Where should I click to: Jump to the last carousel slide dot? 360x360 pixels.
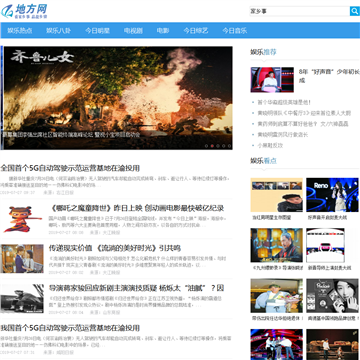(x=229, y=146)
